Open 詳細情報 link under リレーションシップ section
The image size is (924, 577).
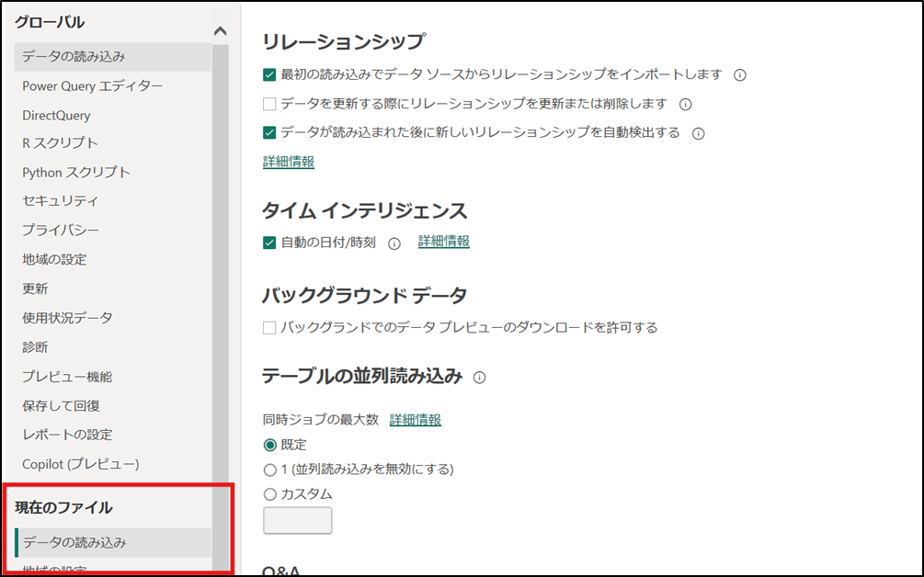tap(289, 162)
